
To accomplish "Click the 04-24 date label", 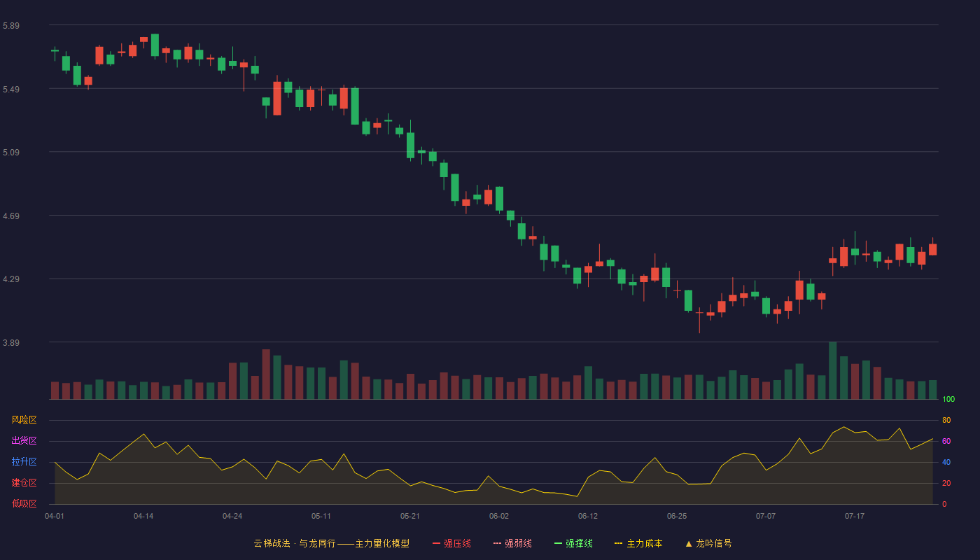I will pos(232,516).
